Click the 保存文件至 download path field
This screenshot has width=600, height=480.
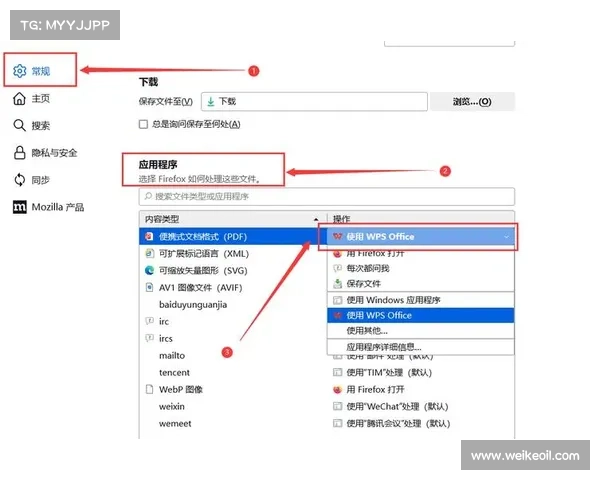tap(314, 101)
